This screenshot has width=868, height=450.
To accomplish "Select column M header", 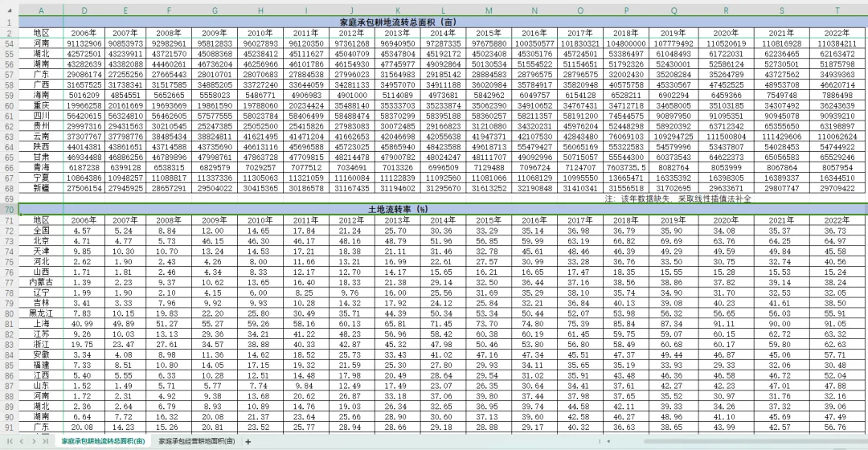I will pyautogui.click(x=489, y=10).
